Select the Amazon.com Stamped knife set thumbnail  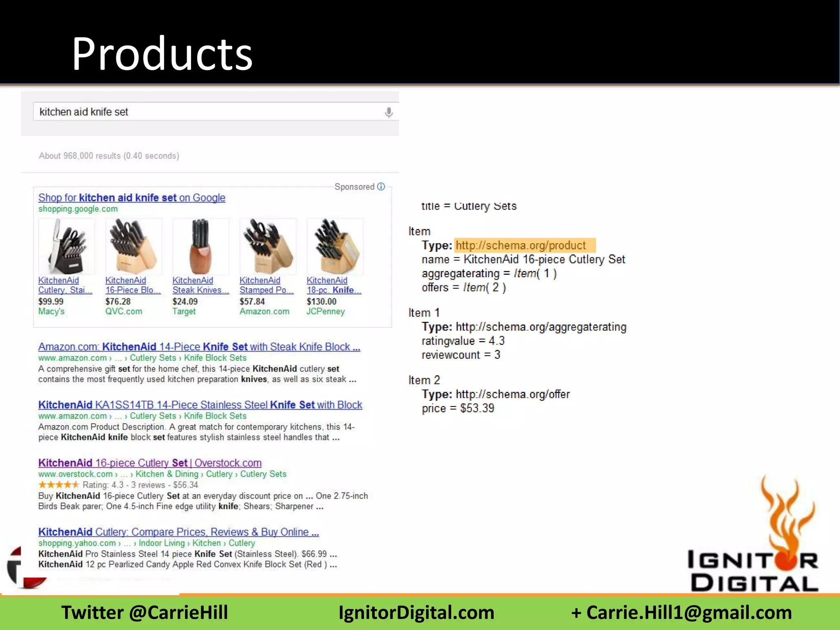click(267, 247)
